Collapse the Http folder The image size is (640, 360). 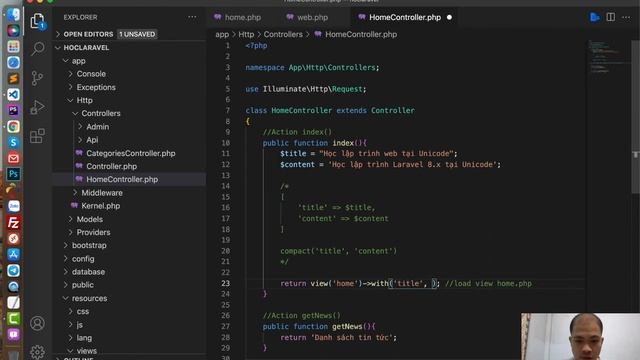pos(84,100)
